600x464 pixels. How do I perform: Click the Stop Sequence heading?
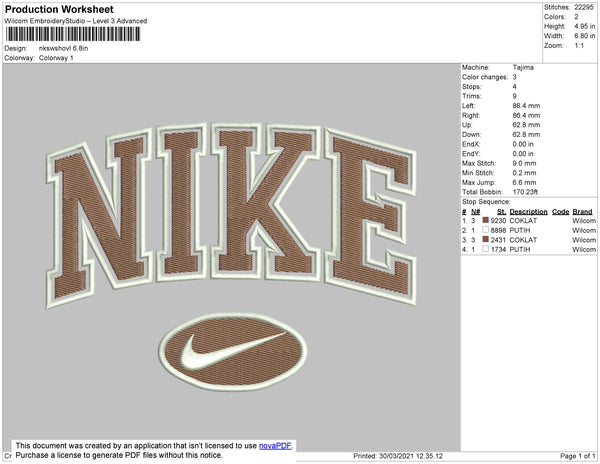point(486,202)
